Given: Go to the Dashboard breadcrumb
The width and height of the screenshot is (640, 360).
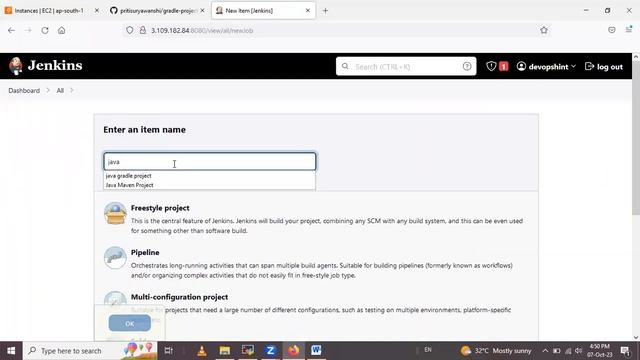Looking at the screenshot, I should (24, 91).
